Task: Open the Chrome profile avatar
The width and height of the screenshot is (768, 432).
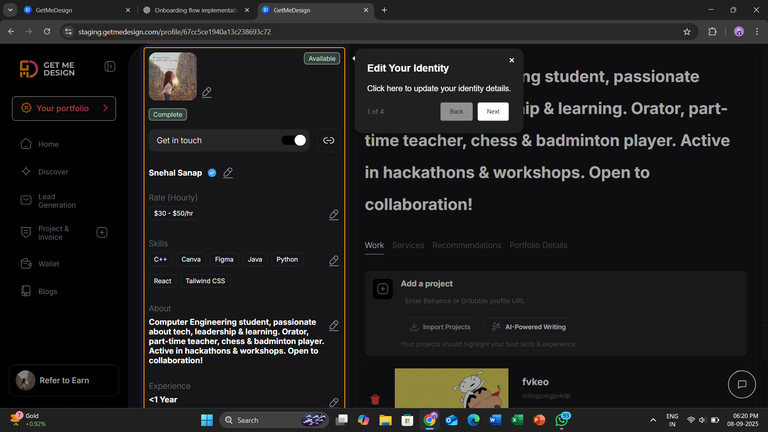Action: pyautogui.click(x=739, y=32)
